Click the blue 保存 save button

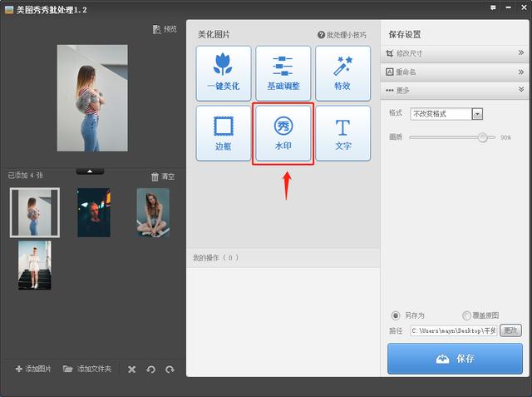tap(455, 359)
